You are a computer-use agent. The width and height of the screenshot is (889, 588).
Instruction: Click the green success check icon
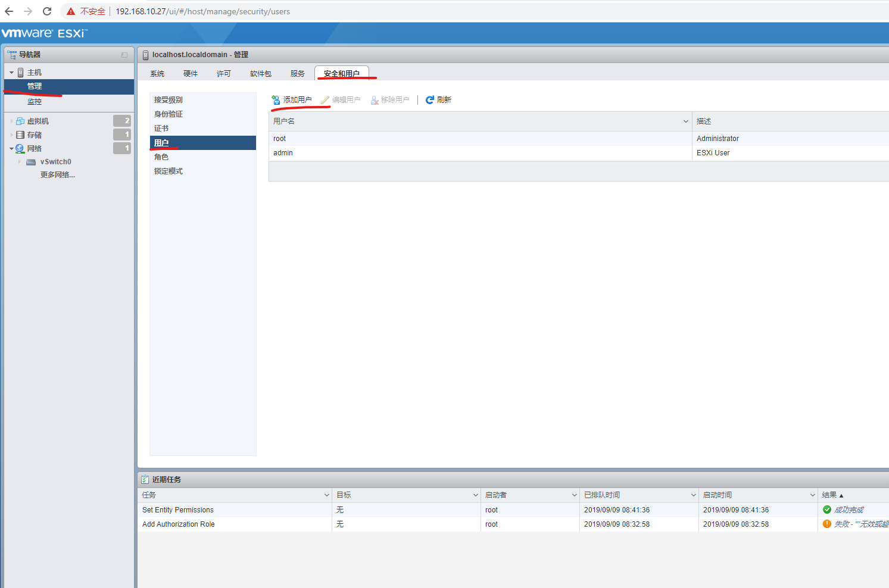point(827,509)
